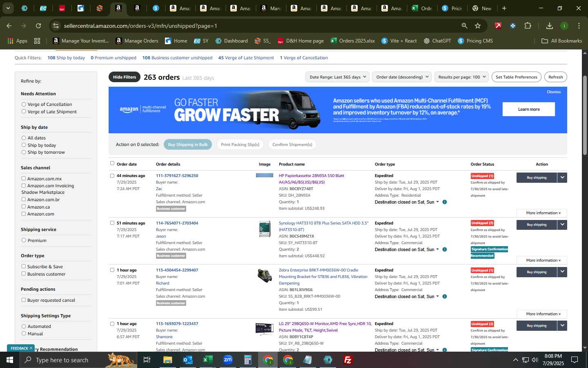Click the info icon in Zac's order row
Image resolution: width=588 pixels, height=368 pixels.
[445, 202]
